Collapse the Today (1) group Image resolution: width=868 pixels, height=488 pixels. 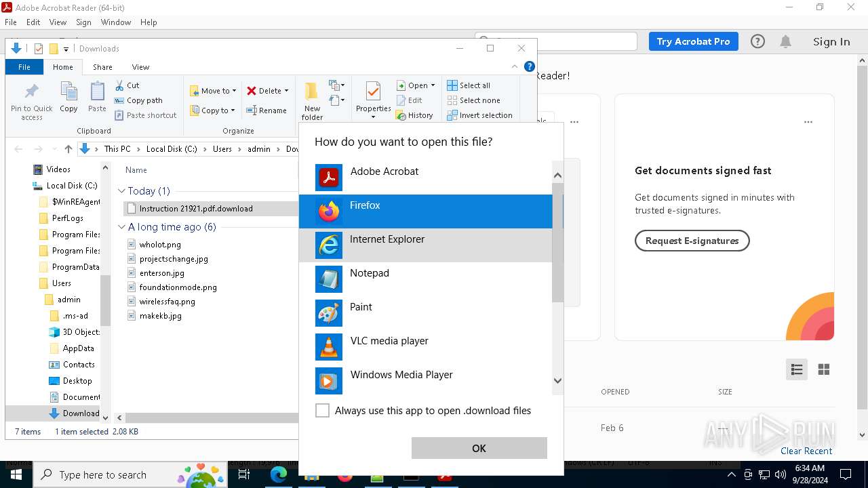122,191
